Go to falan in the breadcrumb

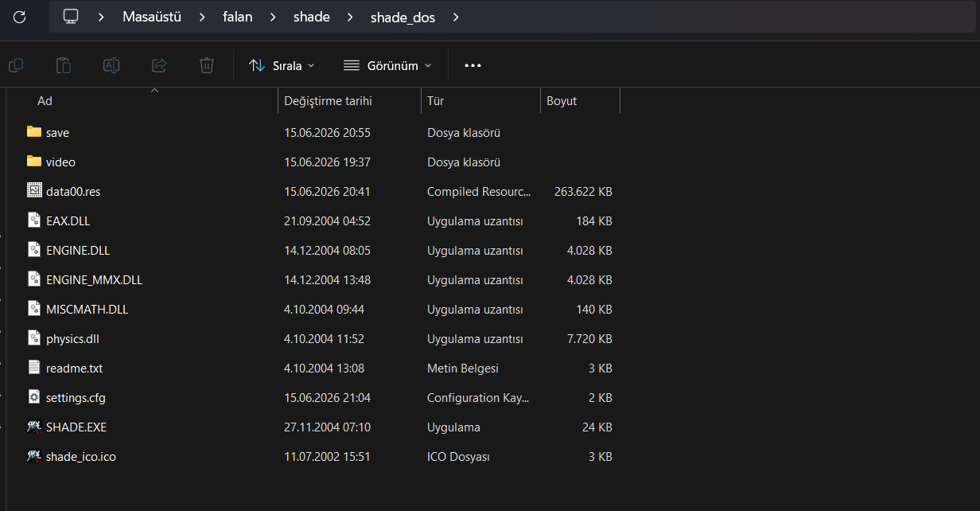(238, 17)
